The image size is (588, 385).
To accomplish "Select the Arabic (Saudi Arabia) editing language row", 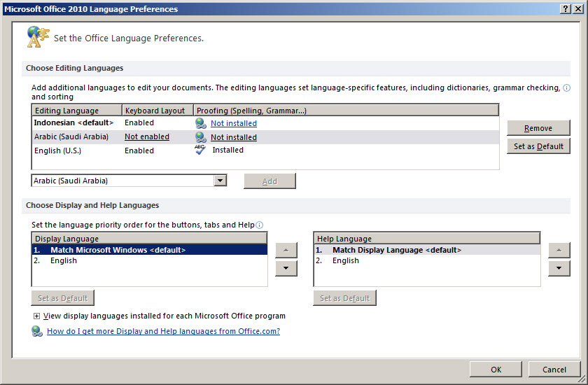I will point(265,136).
